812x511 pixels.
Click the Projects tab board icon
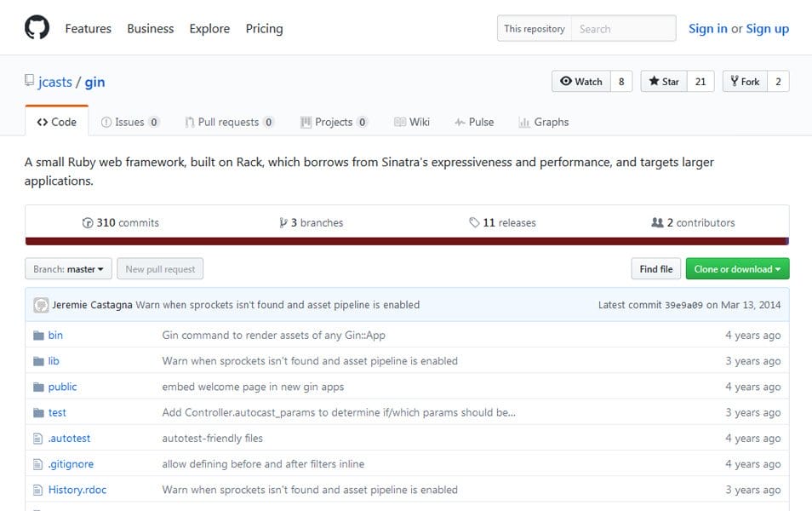pos(306,123)
